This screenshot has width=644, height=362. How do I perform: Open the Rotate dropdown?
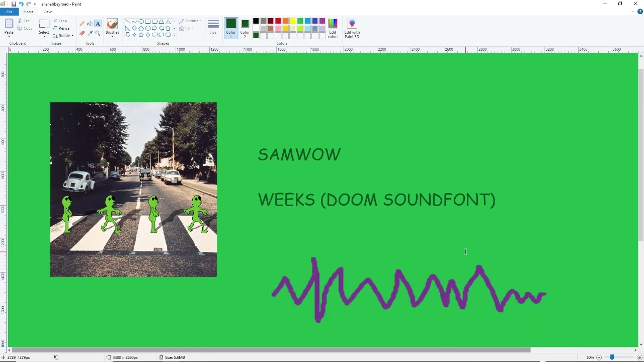click(63, 36)
